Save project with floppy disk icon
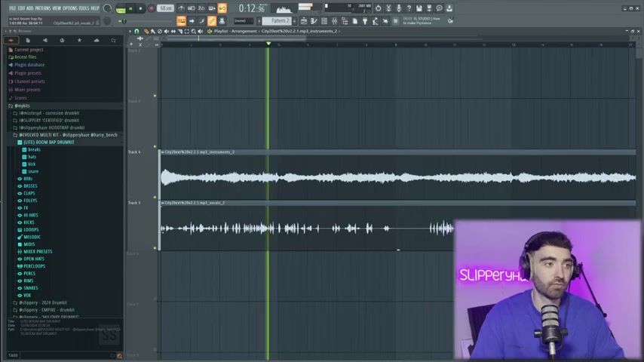The width and height of the screenshot is (644, 362). point(419,8)
